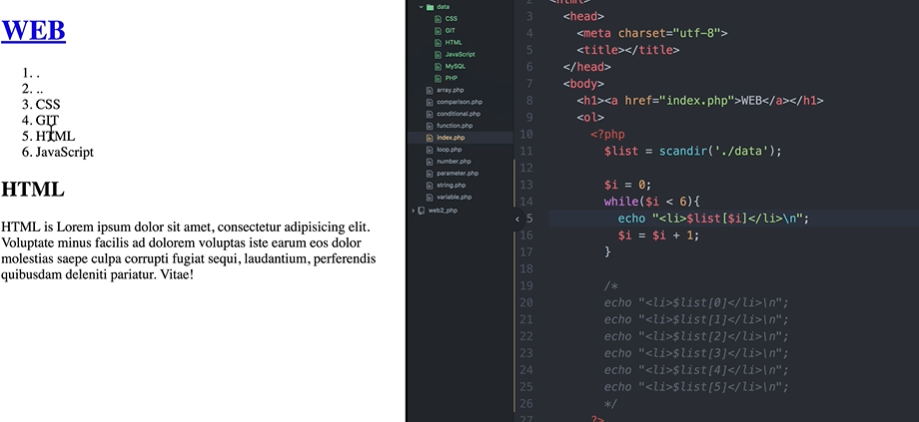Click the CSS list item in browser
The image size is (919, 422).
(x=47, y=104)
